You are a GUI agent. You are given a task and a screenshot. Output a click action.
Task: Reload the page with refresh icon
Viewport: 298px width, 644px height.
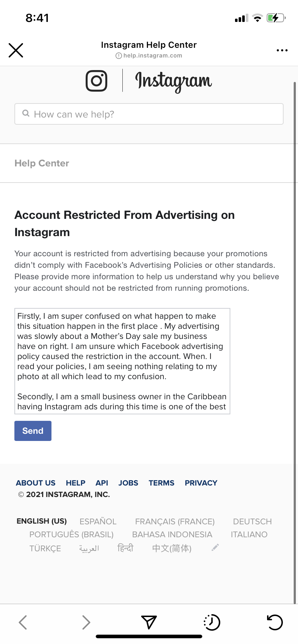(x=275, y=622)
